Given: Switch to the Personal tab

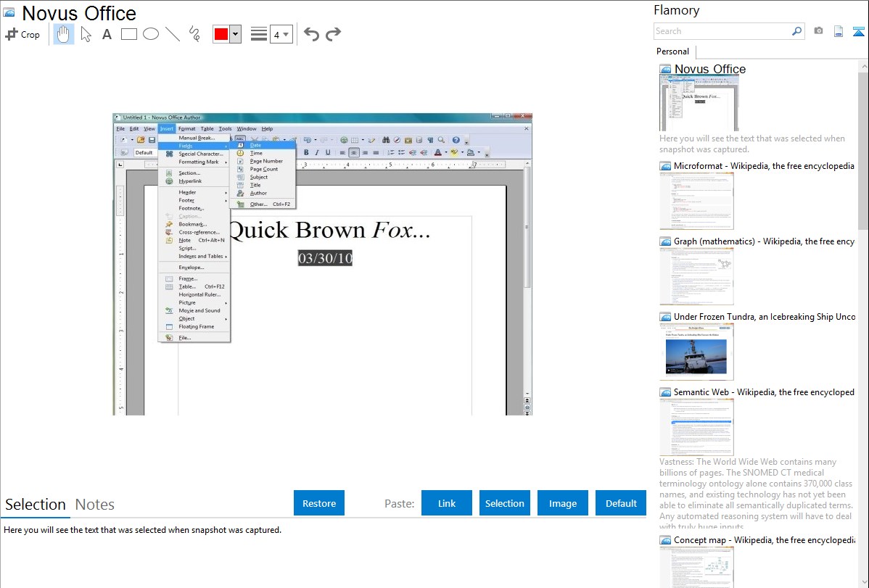Looking at the screenshot, I should 672,51.
